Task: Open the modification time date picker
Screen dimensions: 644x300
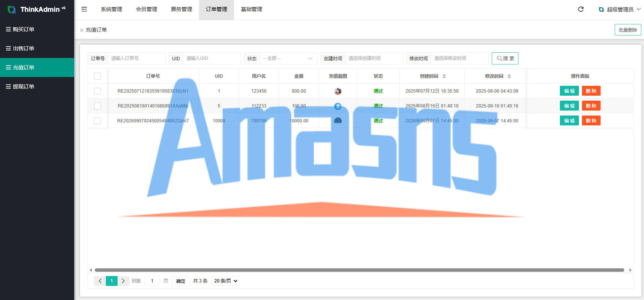Action: click(459, 58)
